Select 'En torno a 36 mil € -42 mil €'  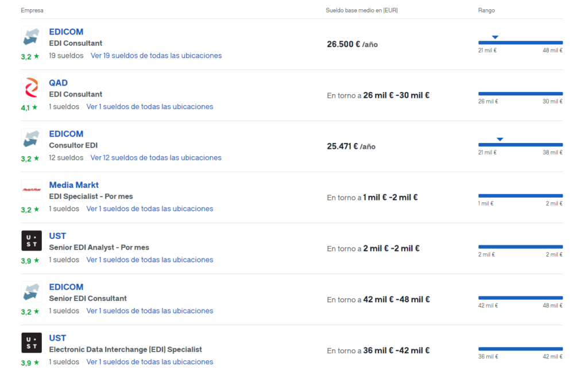[378, 350]
